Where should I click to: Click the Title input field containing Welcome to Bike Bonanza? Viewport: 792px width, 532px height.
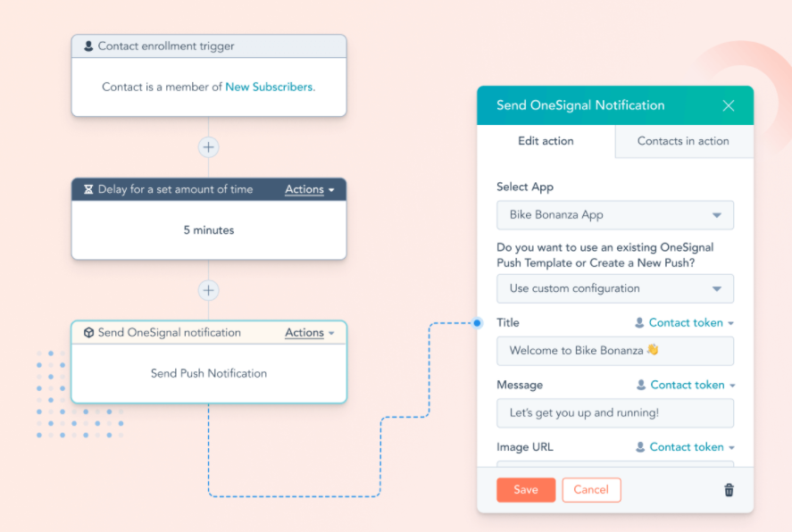(614, 351)
